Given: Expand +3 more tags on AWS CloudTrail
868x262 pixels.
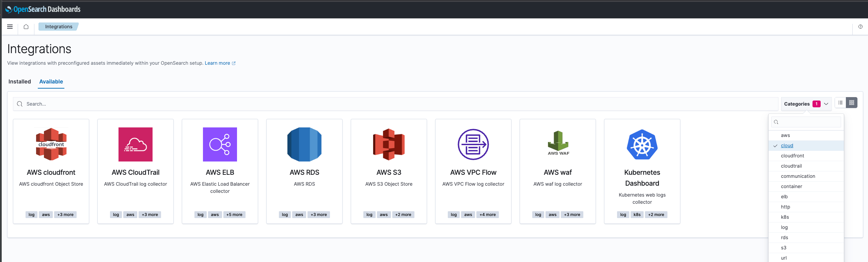Looking at the screenshot, I should pyautogui.click(x=150, y=215).
